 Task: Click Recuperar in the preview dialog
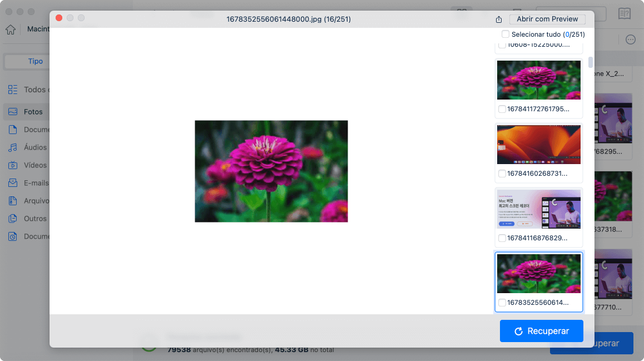click(x=541, y=331)
